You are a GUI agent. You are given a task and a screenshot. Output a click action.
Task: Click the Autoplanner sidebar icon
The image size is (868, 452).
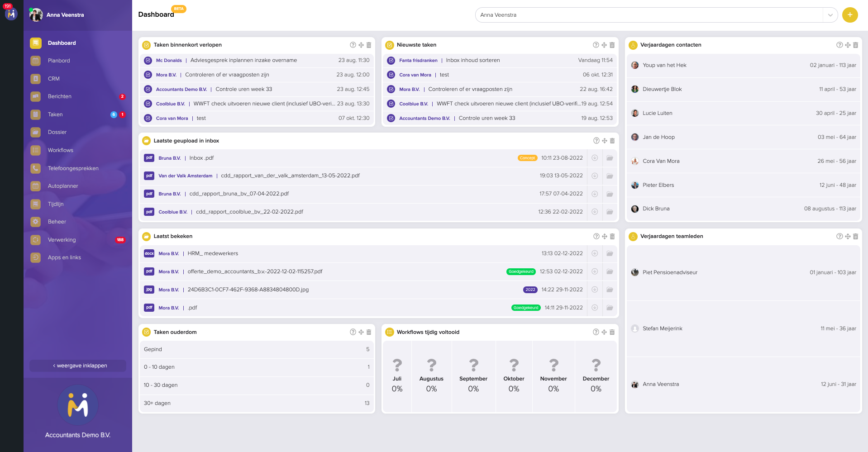point(36,186)
